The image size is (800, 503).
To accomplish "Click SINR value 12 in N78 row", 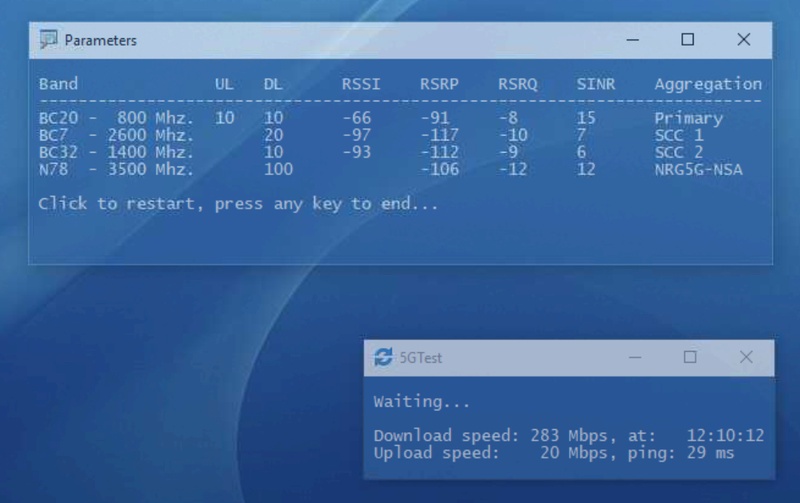I will 586,169.
